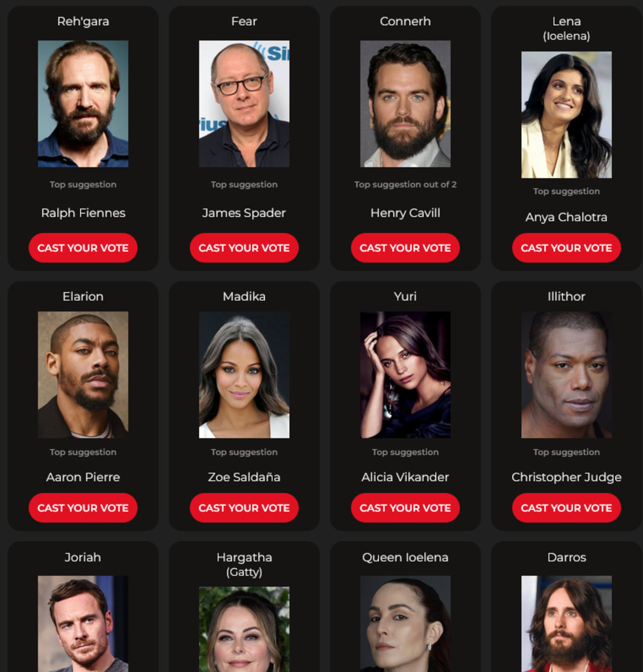Open the Darros card photo
Viewport: 643px width, 672px height.
[x=566, y=624]
